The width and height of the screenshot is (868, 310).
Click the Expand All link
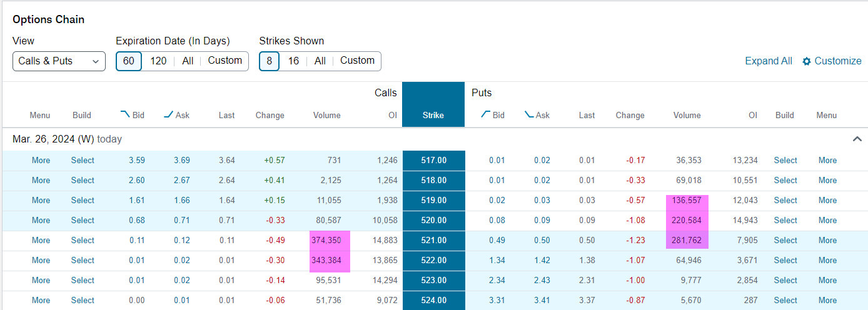(769, 61)
